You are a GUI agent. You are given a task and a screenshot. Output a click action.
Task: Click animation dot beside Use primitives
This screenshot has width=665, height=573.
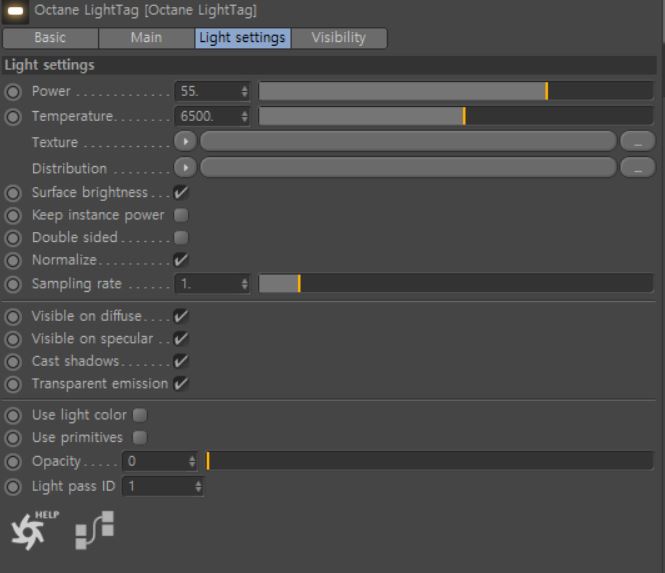point(13,438)
